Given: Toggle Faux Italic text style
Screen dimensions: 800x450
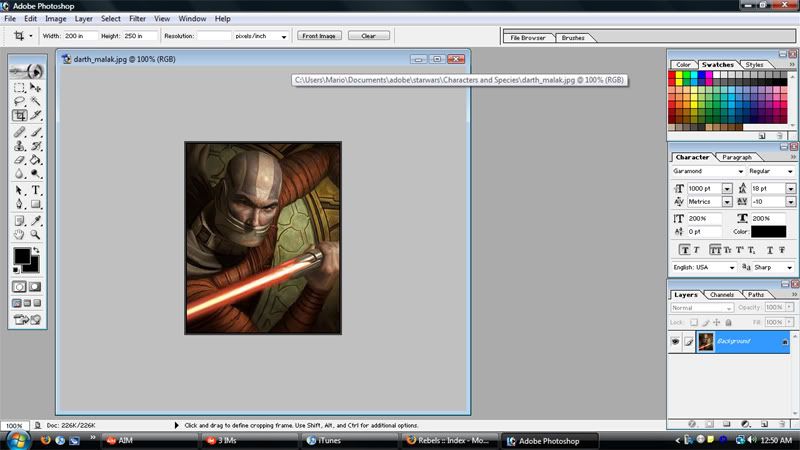Looking at the screenshot, I should pos(696,250).
